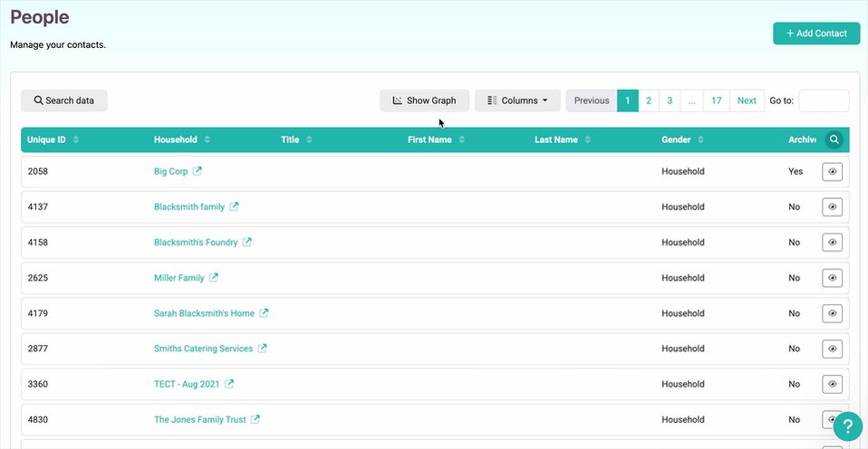View record 4179 with eye icon
The image size is (868, 449).
[x=832, y=313]
